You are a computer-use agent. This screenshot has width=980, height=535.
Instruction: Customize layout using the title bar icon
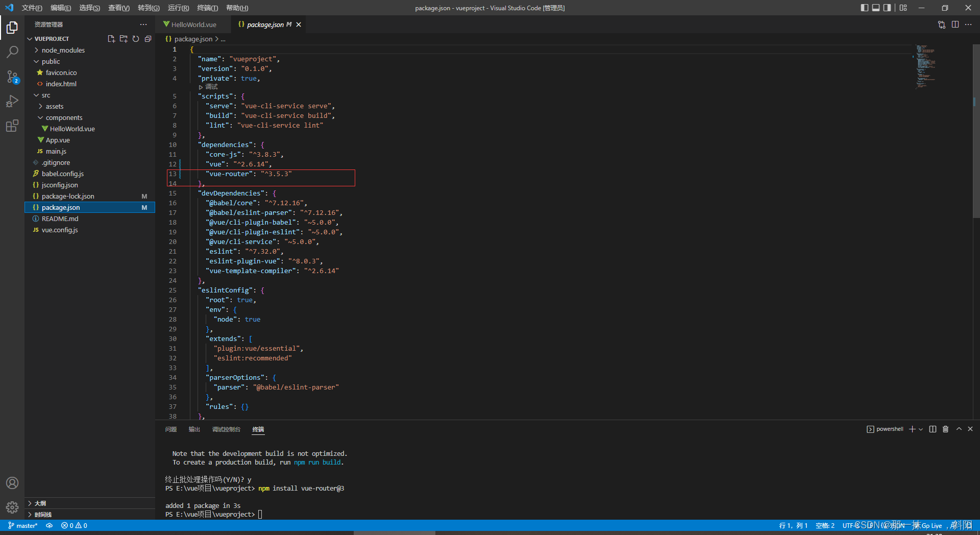click(903, 8)
